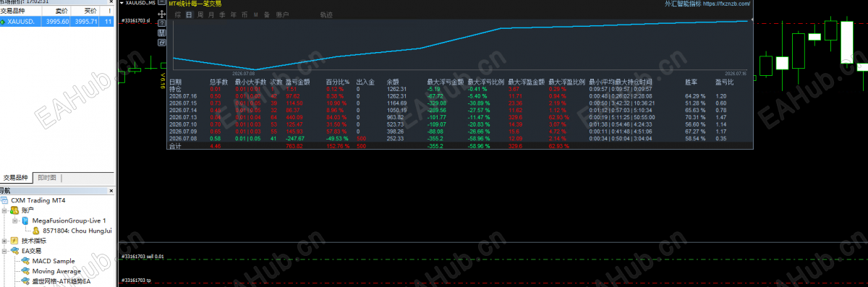Click the 轨迹 (trajectory) button

[326, 14]
